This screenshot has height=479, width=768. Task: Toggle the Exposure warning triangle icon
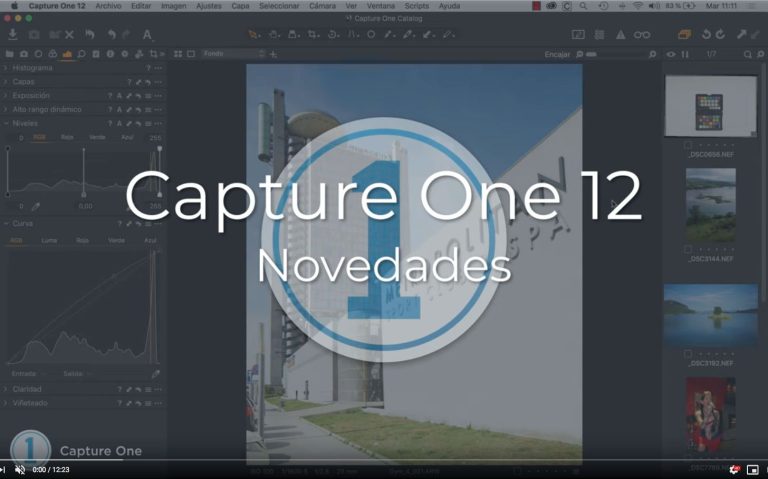620,35
